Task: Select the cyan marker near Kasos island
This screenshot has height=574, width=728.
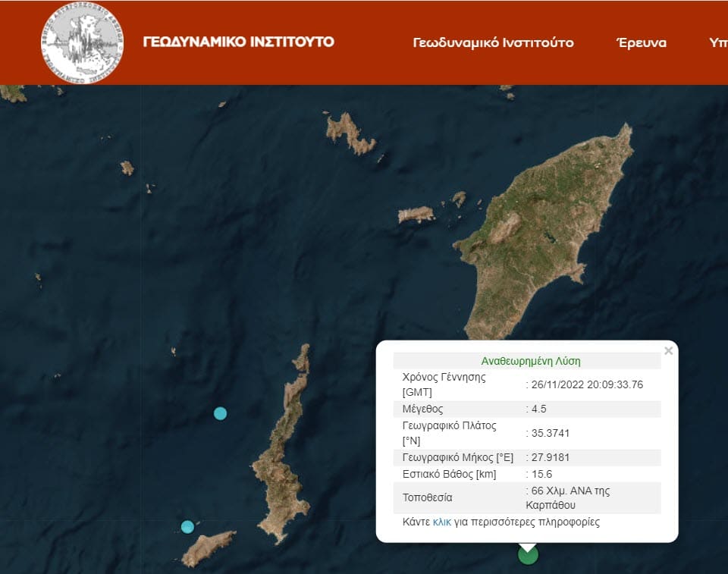Action: (187, 527)
